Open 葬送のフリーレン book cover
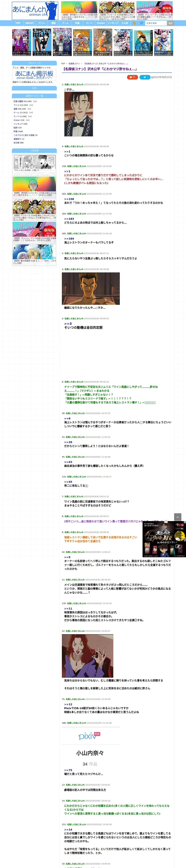 pyautogui.click(x=62, y=42)
